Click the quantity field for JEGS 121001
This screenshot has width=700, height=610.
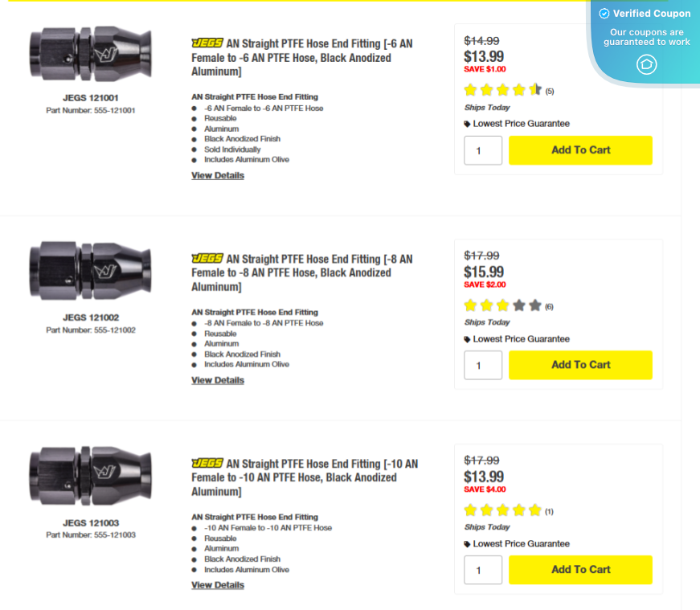coord(482,150)
